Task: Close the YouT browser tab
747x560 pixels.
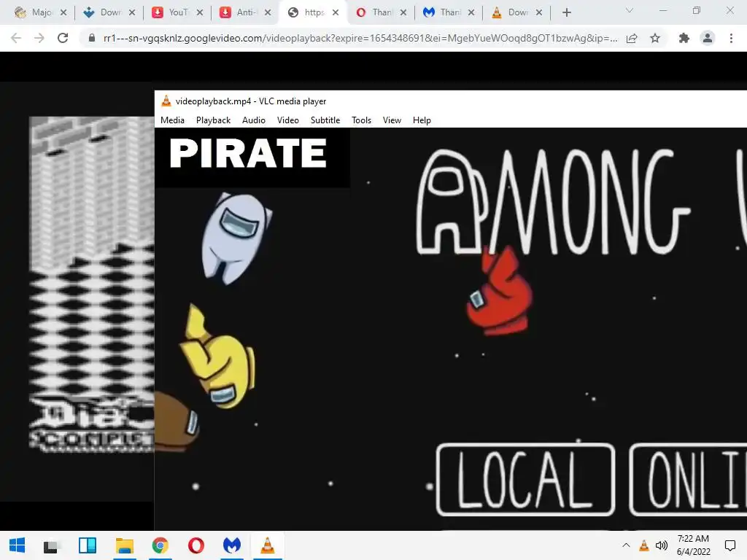Action: click(200, 12)
